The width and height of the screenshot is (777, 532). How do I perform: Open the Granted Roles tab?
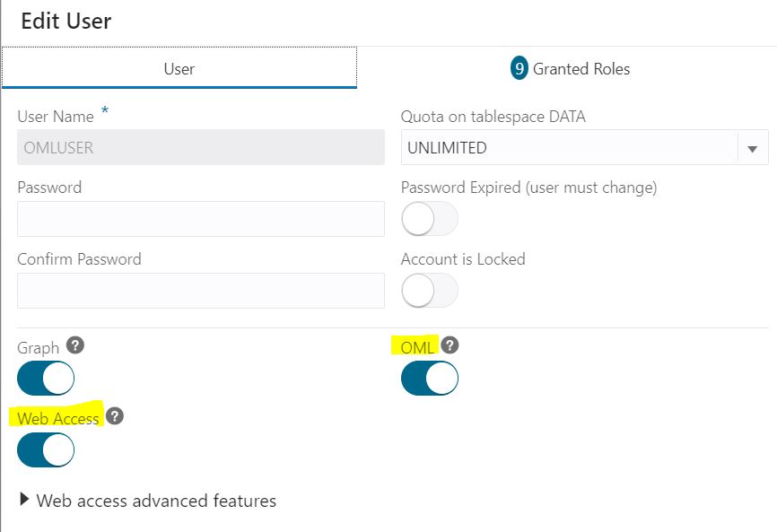tap(581, 69)
